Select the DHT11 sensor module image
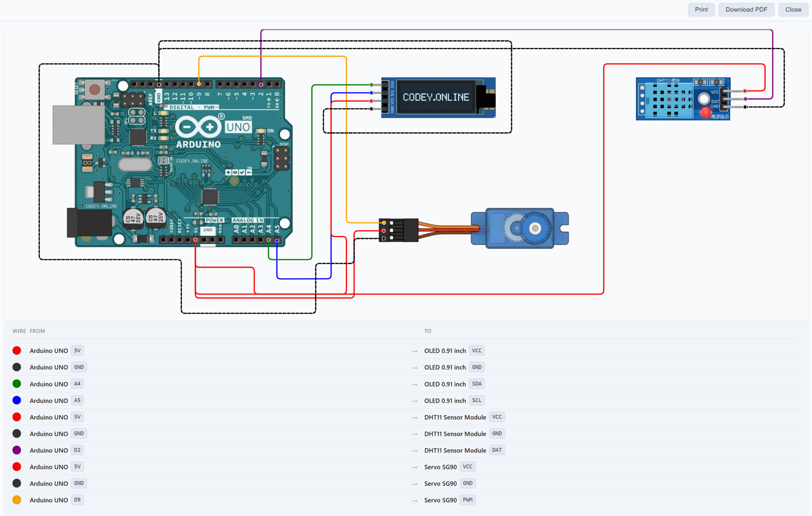 pyautogui.click(x=683, y=99)
